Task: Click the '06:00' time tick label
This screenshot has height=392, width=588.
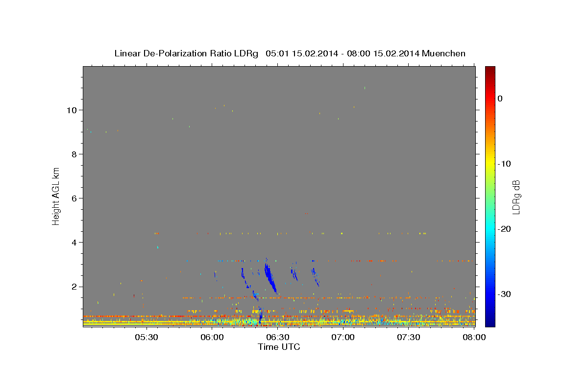Action: [212, 338]
